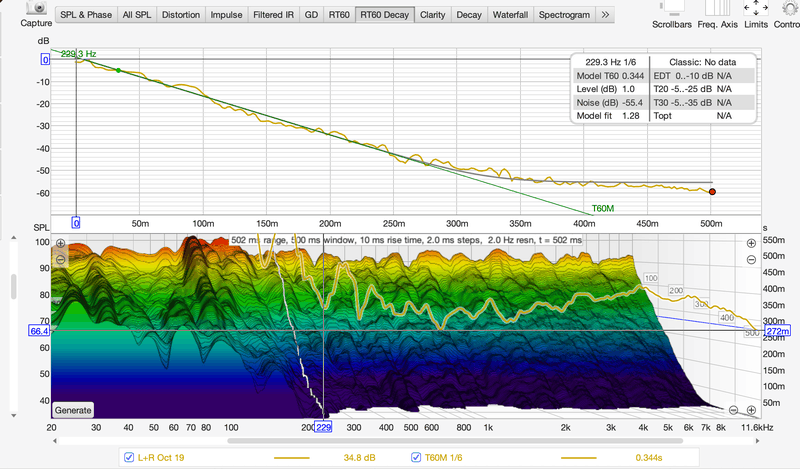
Task: Switch to the All SPL tab
Action: click(137, 15)
